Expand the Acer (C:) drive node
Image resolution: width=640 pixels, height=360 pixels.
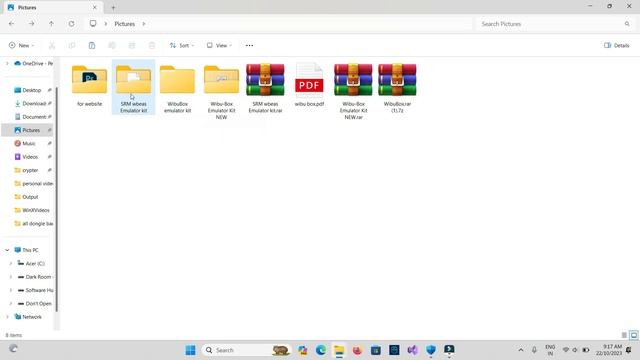(11, 263)
